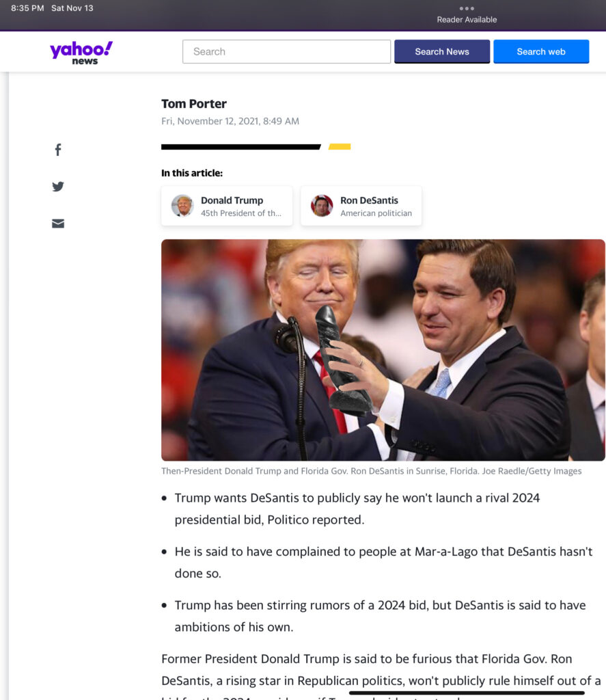
Task: Open the Ron DeSantis topic card
Action: coord(361,206)
